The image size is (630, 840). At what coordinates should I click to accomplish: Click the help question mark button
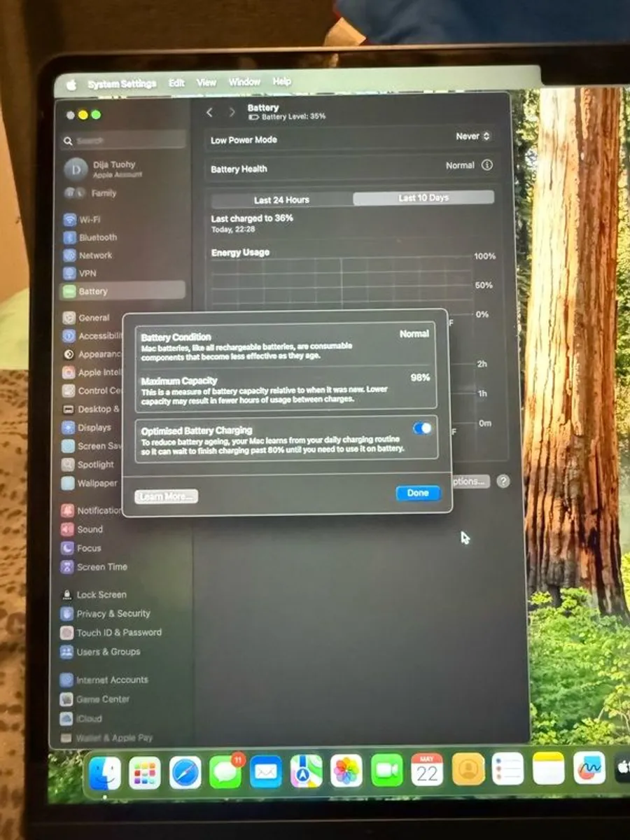503,482
